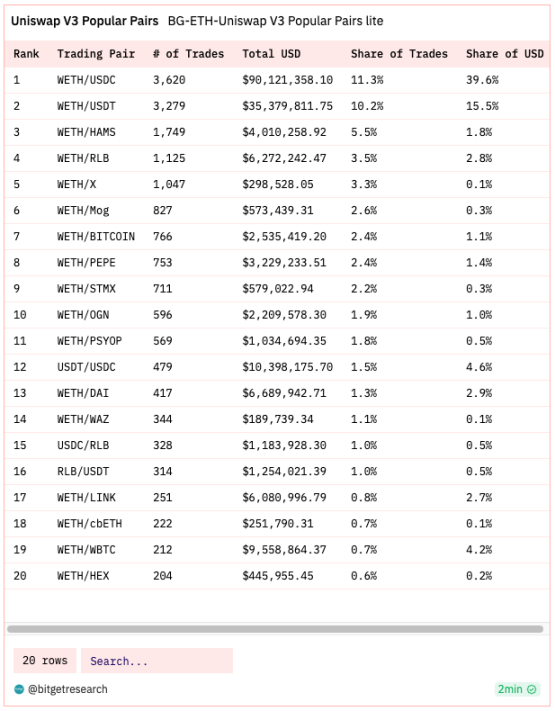The height and width of the screenshot is (711, 555).
Task: Open BG-ETH-Uniswap V3 Popular Pairs lite query link
Action: click(276, 21)
